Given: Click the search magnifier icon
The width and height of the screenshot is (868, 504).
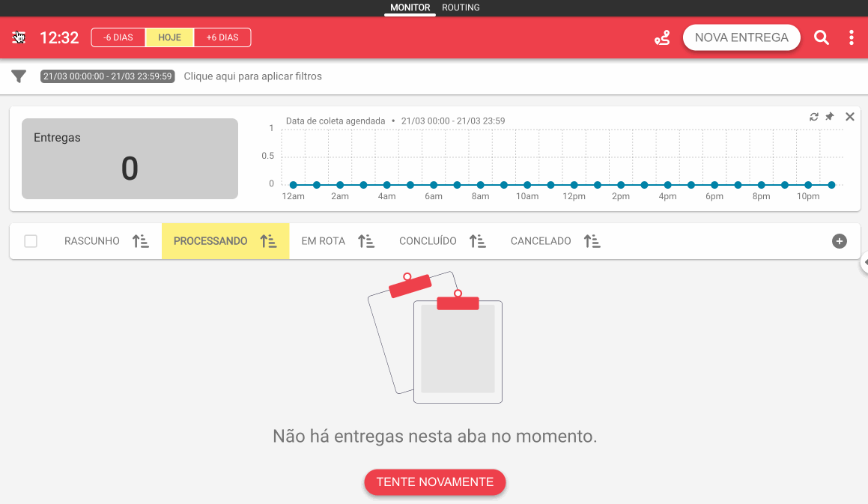Looking at the screenshot, I should click(x=822, y=37).
